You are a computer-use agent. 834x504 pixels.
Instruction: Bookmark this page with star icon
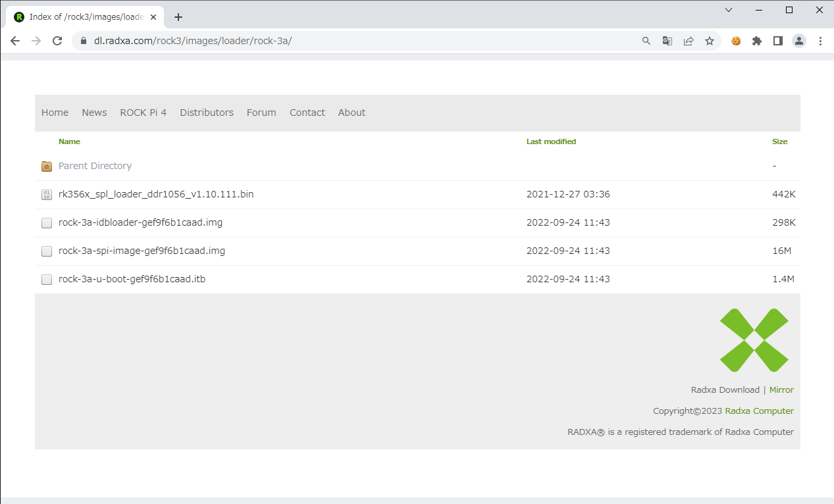point(709,41)
